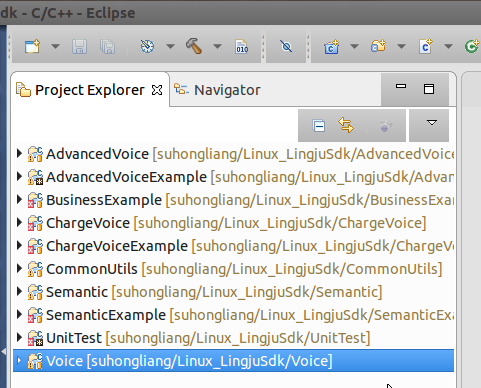This screenshot has height=388, width=481.
Task: Click the New wizard toolbar icon
Action: (x=32, y=46)
